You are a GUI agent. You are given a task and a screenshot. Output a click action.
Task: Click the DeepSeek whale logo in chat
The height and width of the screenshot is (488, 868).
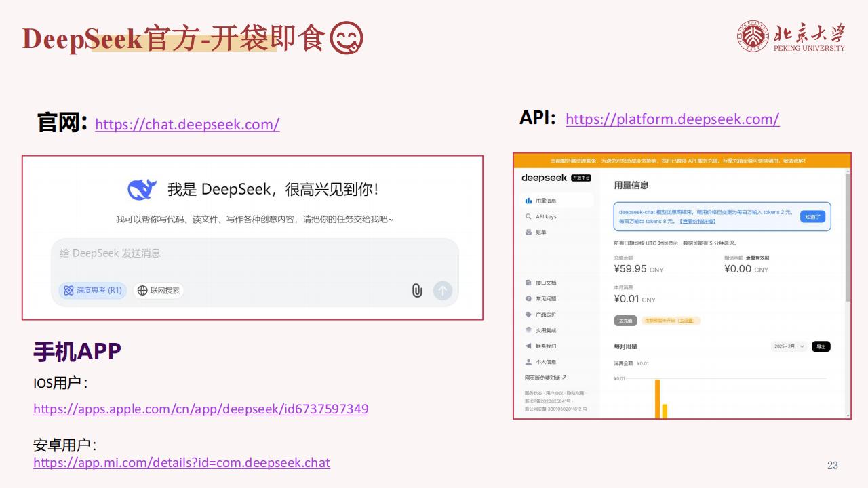pos(142,189)
